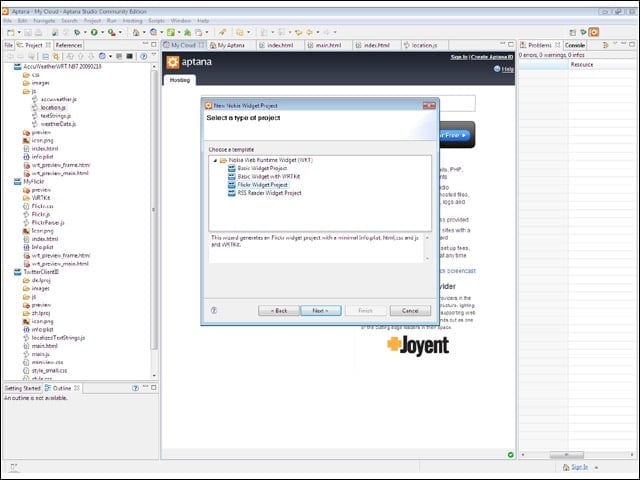Click the Back button in the wizard

click(279, 311)
